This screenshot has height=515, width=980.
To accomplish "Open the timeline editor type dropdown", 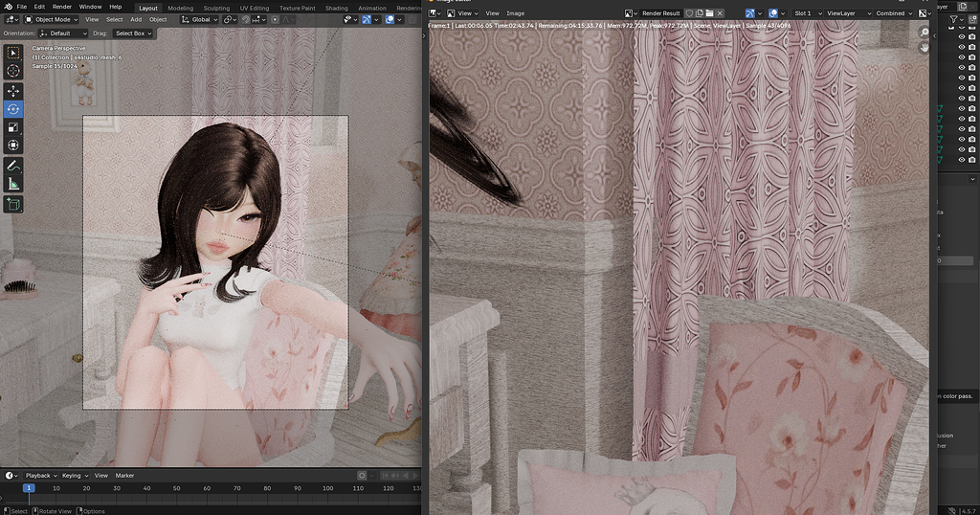I will [x=11, y=476].
